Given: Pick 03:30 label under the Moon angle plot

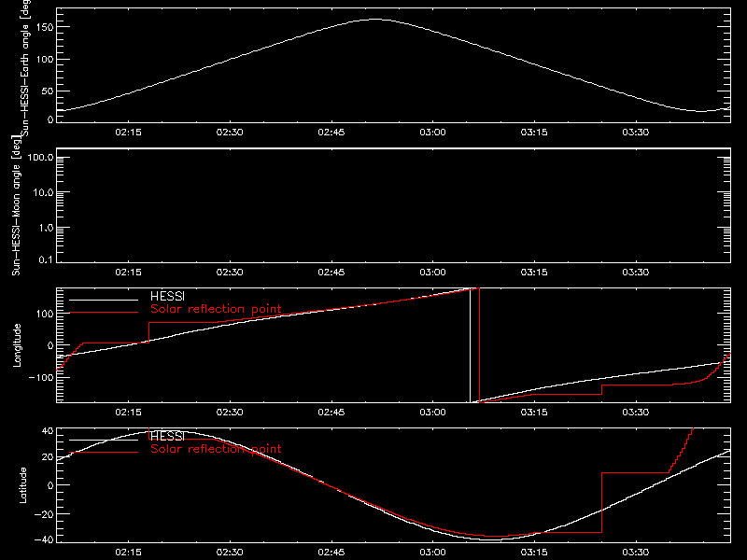Looking at the screenshot, I should (636, 273).
